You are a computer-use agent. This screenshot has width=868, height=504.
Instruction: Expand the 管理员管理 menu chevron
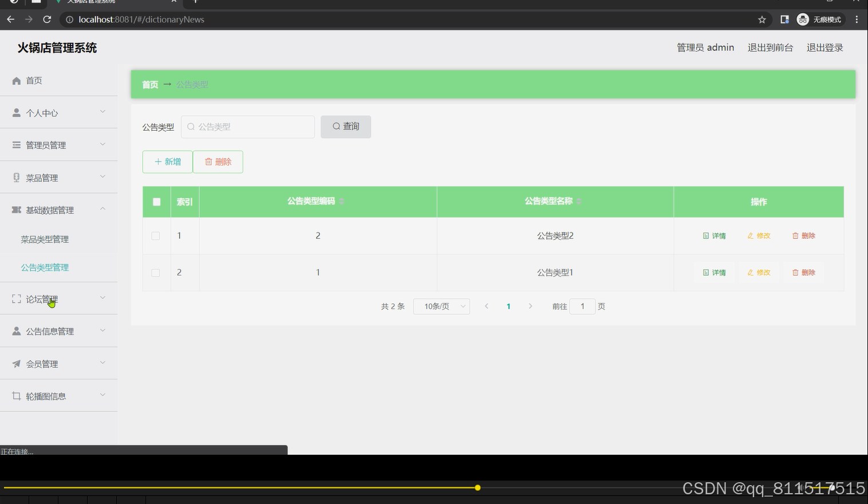click(x=103, y=144)
